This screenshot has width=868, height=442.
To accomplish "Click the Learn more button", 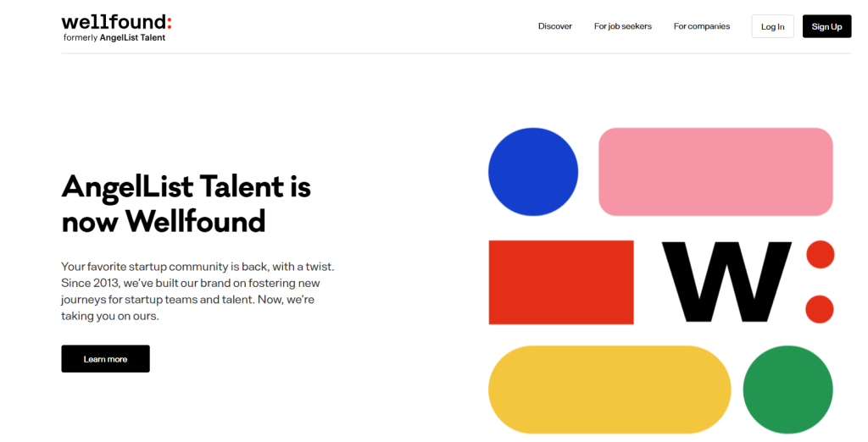I will [x=105, y=359].
